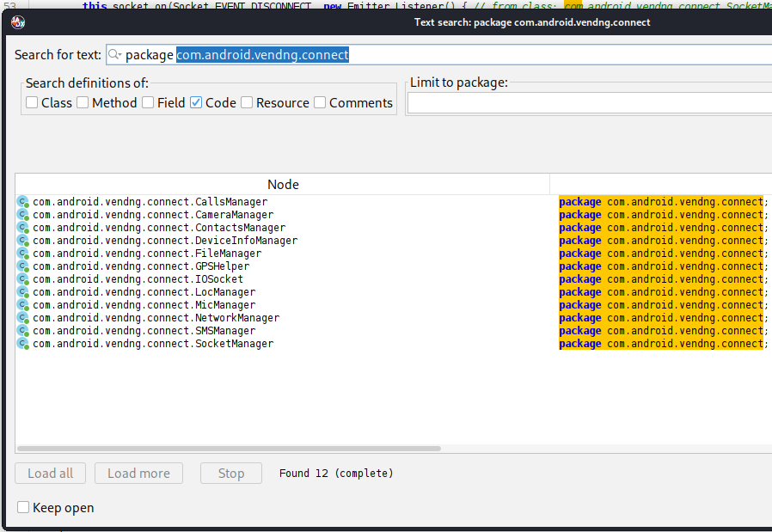772x532 pixels.
Task: Click class icon of DeviceInfoManager row
Action: pos(22,240)
